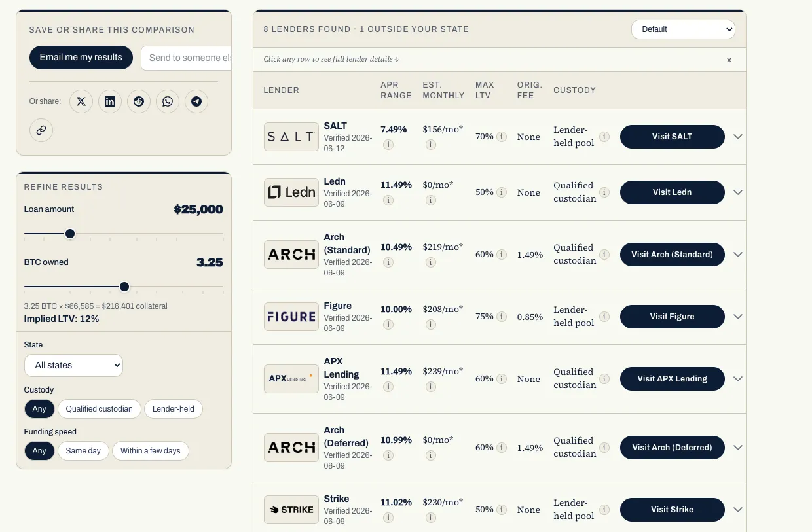Open info icon under Arch Deferred $0/mo

431,455
